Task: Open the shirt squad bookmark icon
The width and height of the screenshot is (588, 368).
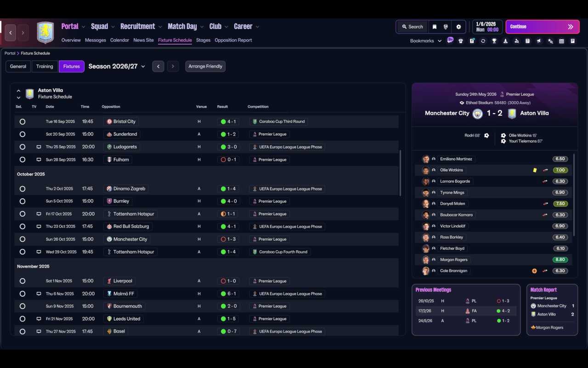Action: [x=461, y=41]
